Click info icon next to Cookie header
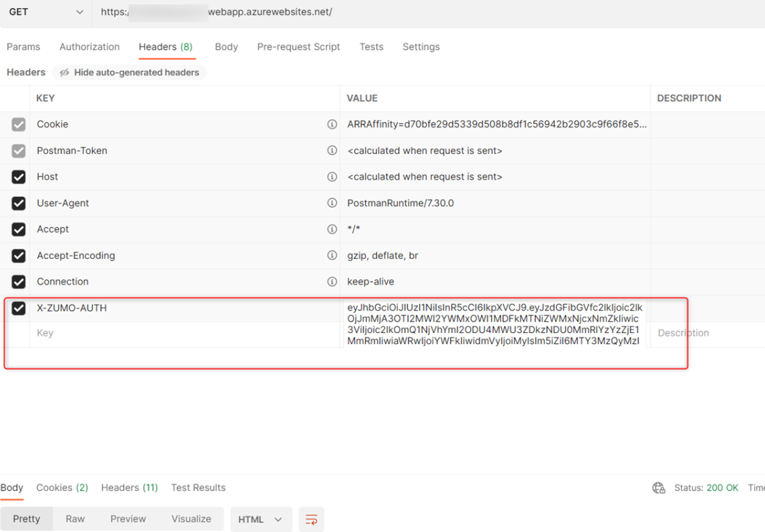 (332, 125)
